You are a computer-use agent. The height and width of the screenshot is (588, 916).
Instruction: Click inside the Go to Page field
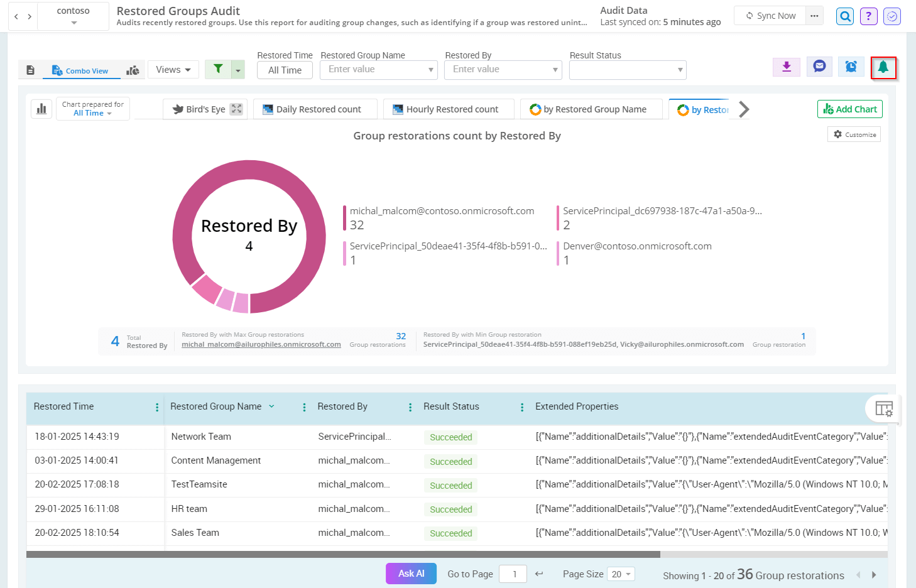click(513, 574)
